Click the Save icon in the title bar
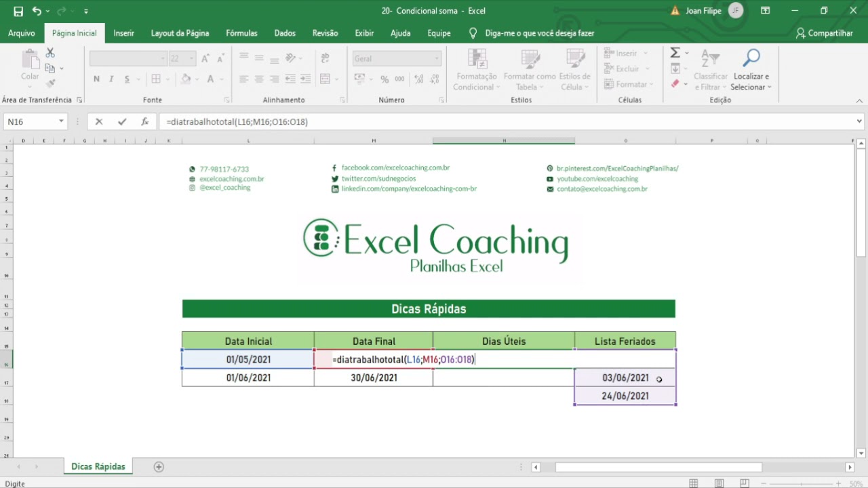The image size is (868, 488). [18, 11]
